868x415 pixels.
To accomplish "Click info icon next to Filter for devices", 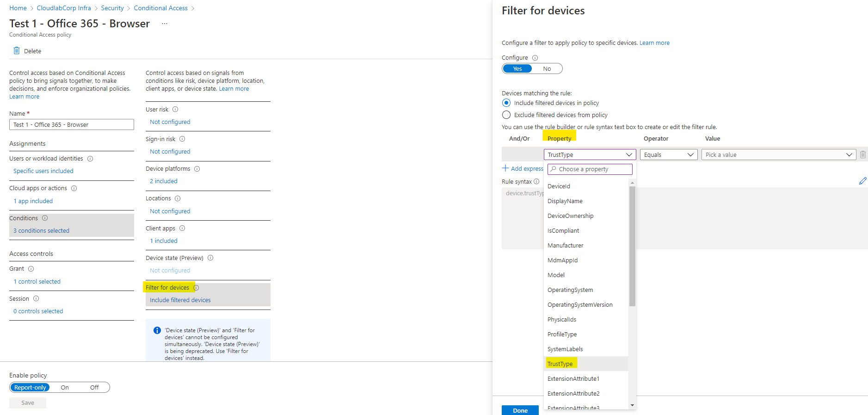I will tap(196, 288).
